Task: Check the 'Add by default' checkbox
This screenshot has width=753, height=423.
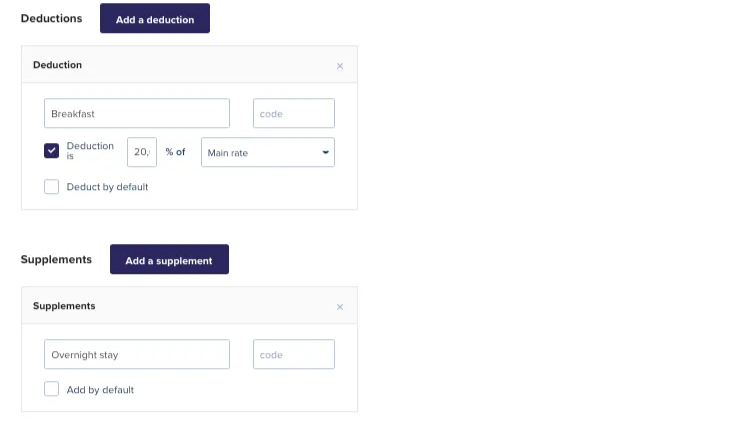Action: (x=51, y=389)
